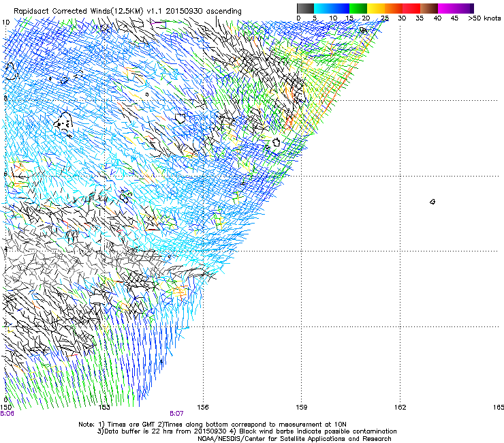Click the purple '8:06' time label

pyautogui.click(x=7, y=414)
